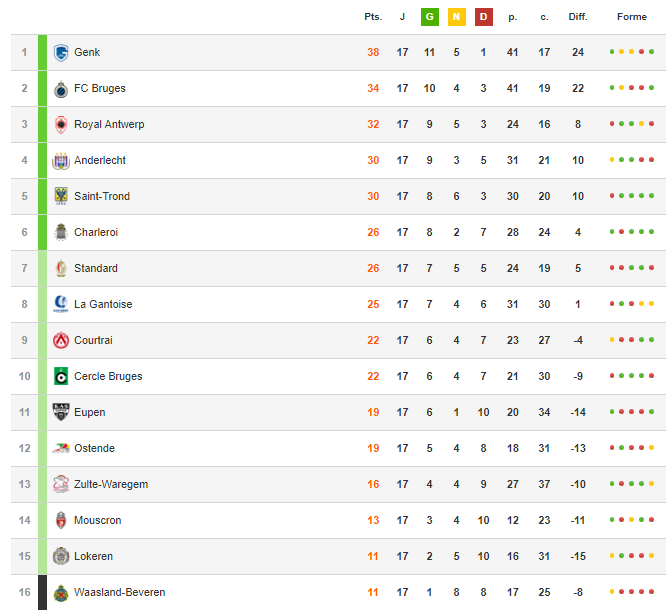
Task: Click the Cercle Bruges green logo
Action: pyautogui.click(x=61, y=376)
